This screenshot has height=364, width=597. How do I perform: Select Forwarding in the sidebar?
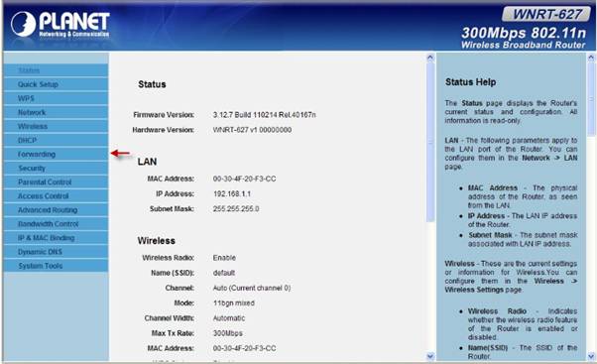[56, 154]
